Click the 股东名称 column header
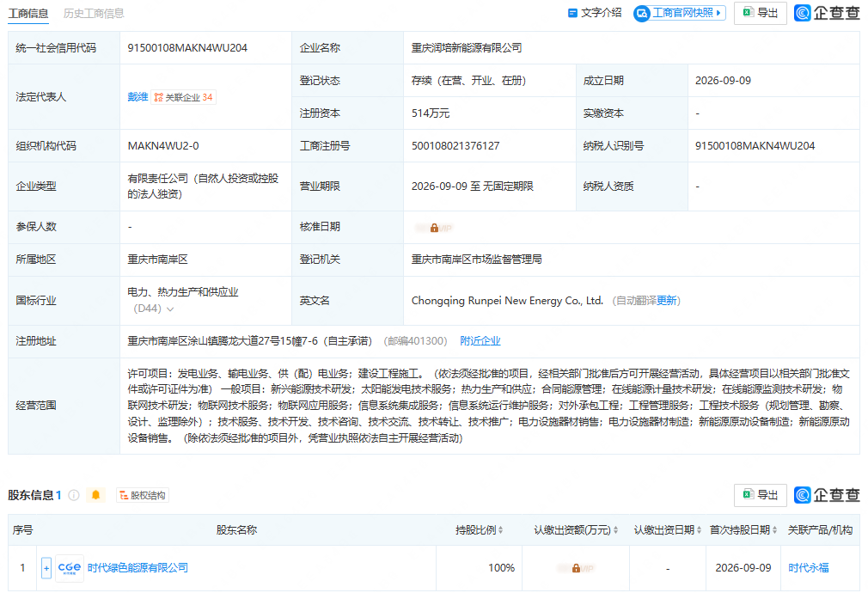868x593 pixels. coord(236,530)
